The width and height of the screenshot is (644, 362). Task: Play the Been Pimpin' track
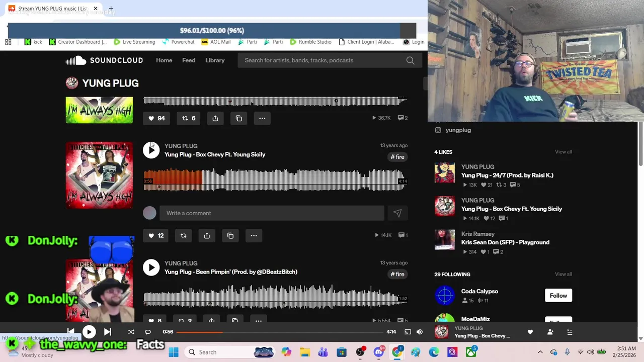[x=151, y=267]
